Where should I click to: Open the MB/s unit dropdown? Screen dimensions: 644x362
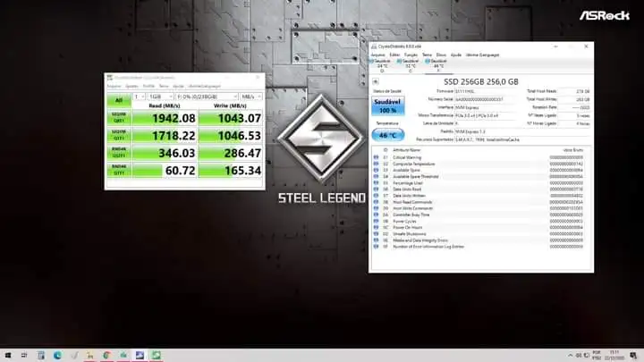[251, 97]
